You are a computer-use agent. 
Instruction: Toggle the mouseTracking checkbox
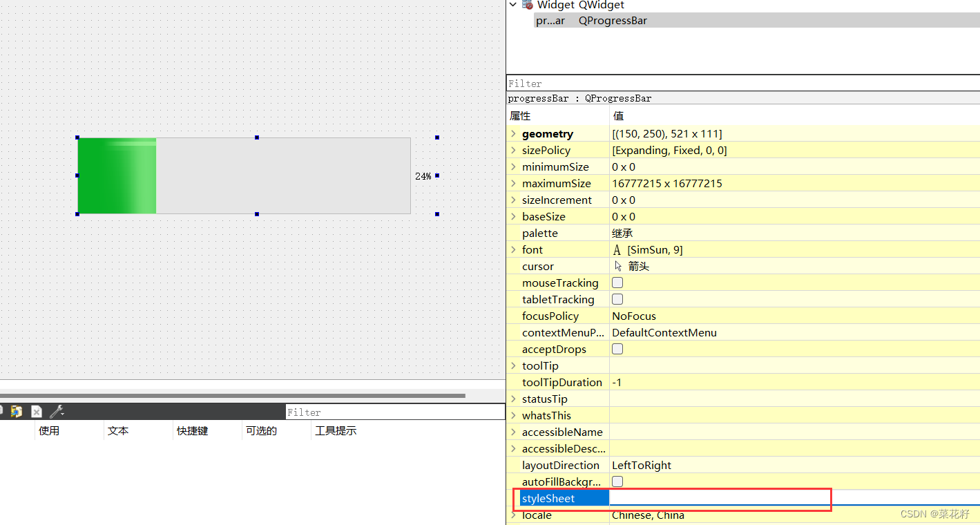point(617,283)
